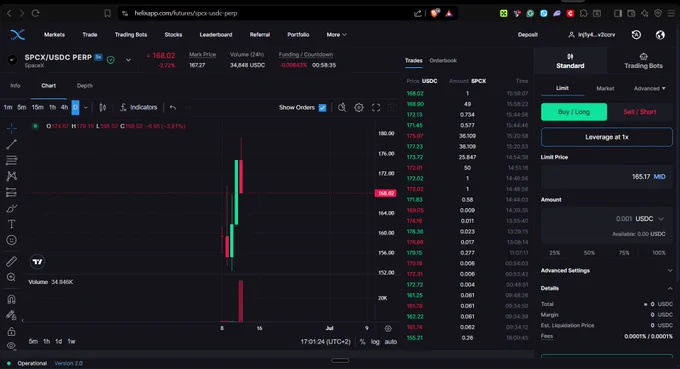Viewport: 680px width, 369px height.
Task: Open the chart interval dropdown arrow
Action: (85, 108)
